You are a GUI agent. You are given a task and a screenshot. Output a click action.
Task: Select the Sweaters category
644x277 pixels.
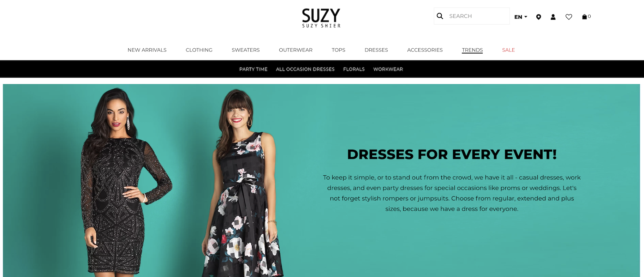pyautogui.click(x=246, y=50)
